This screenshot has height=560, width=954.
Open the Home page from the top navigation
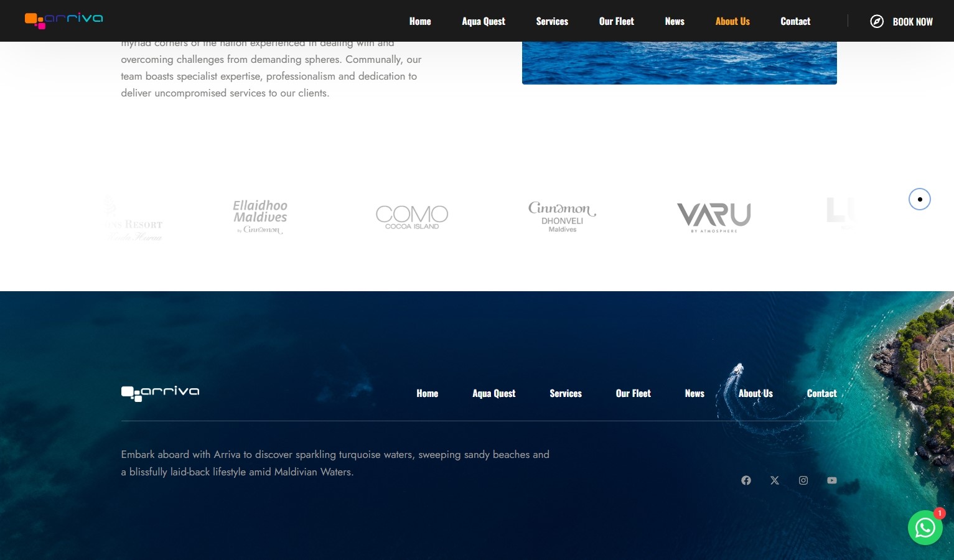[x=420, y=21]
